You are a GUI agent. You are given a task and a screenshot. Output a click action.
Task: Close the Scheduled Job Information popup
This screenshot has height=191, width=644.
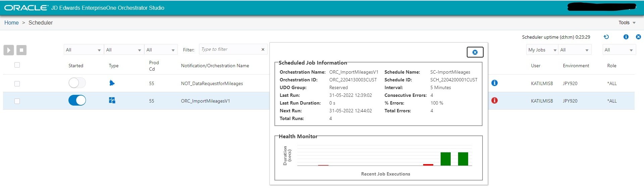(x=475, y=52)
